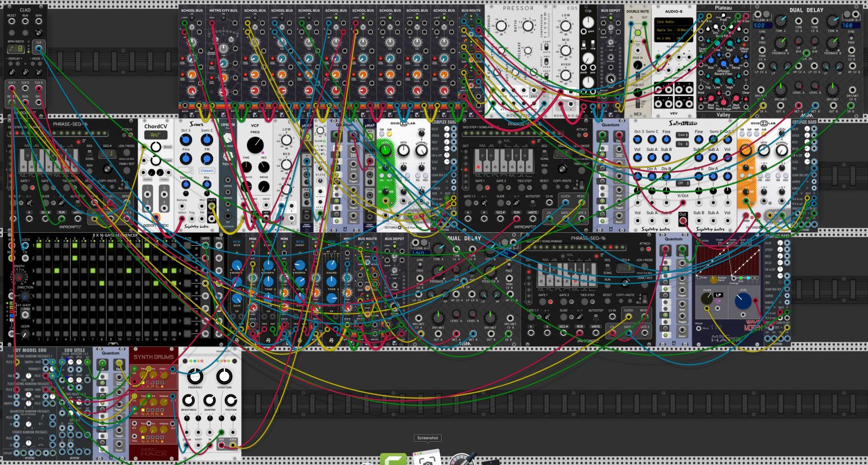Open 44.1 kHz sample rate selector on Audio-8

click(665, 38)
